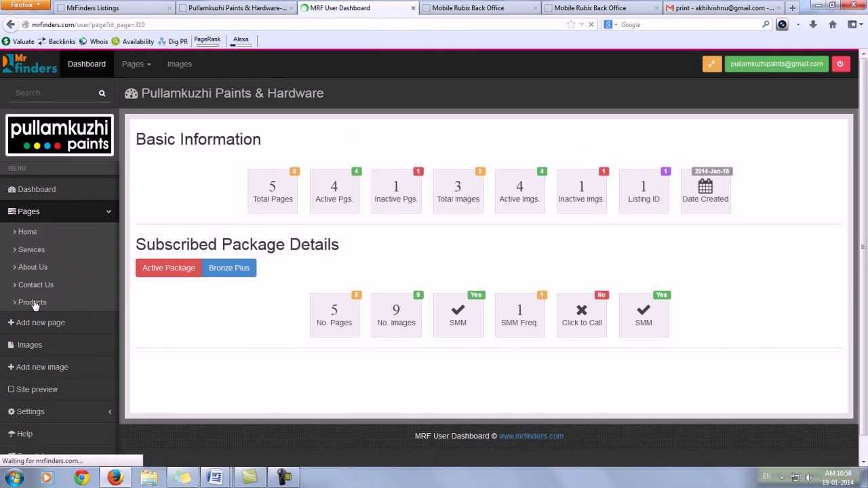
Task: Click the Inactive Pgs. tile
Action: click(396, 191)
